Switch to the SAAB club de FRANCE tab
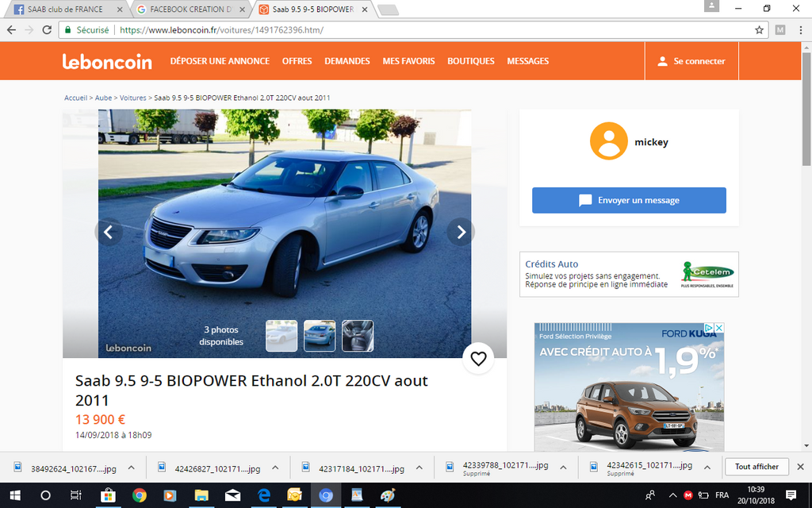The width and height of the screenshot is (812, 508). [x=65, y=10]
